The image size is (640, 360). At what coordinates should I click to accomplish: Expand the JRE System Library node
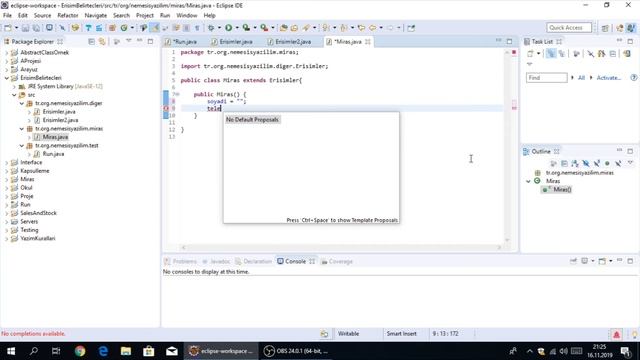pyautogui.click(x=14, y=87)
